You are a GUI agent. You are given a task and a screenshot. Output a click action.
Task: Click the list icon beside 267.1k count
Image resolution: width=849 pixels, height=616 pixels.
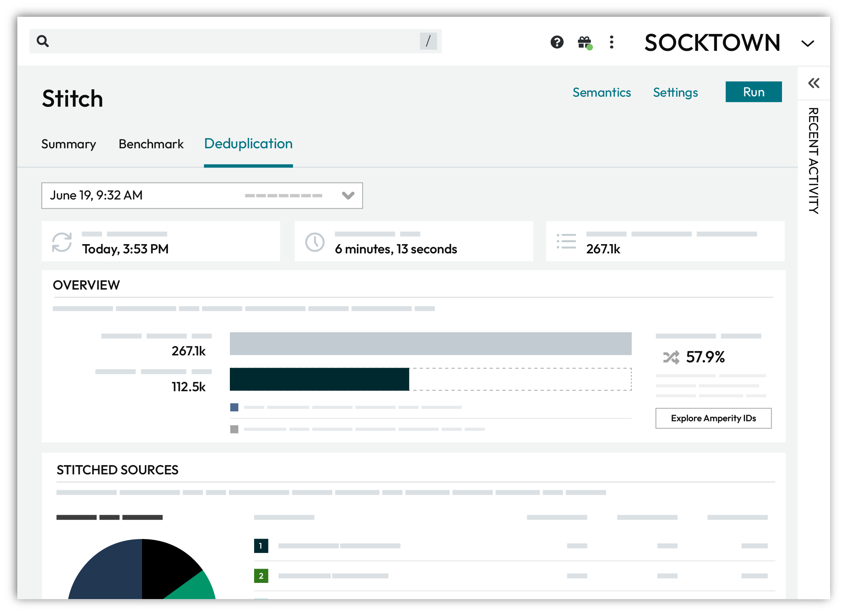tap(567, 241)
